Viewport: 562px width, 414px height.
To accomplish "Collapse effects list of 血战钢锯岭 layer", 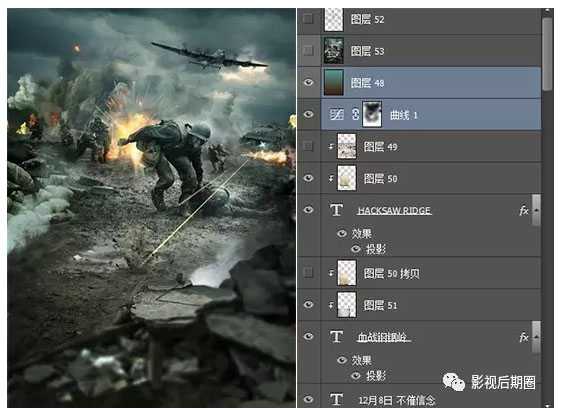I will click(536, 337).
